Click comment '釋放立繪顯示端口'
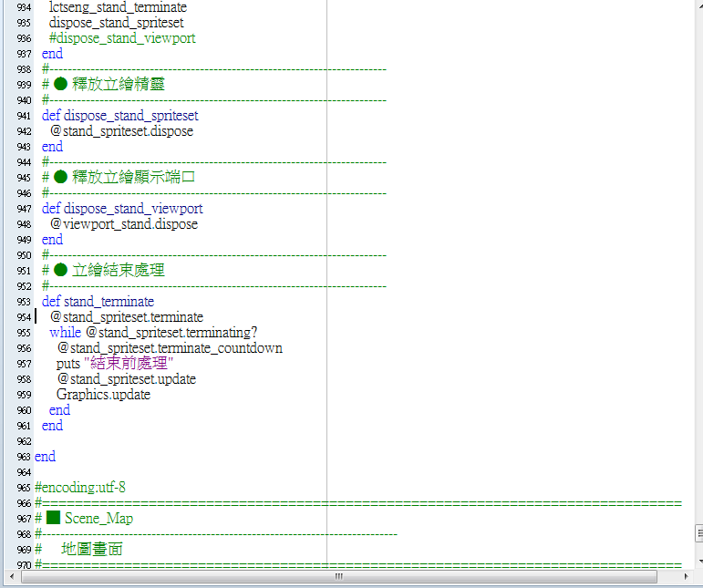Screen dimensions: 703x588 click(133, 178)
